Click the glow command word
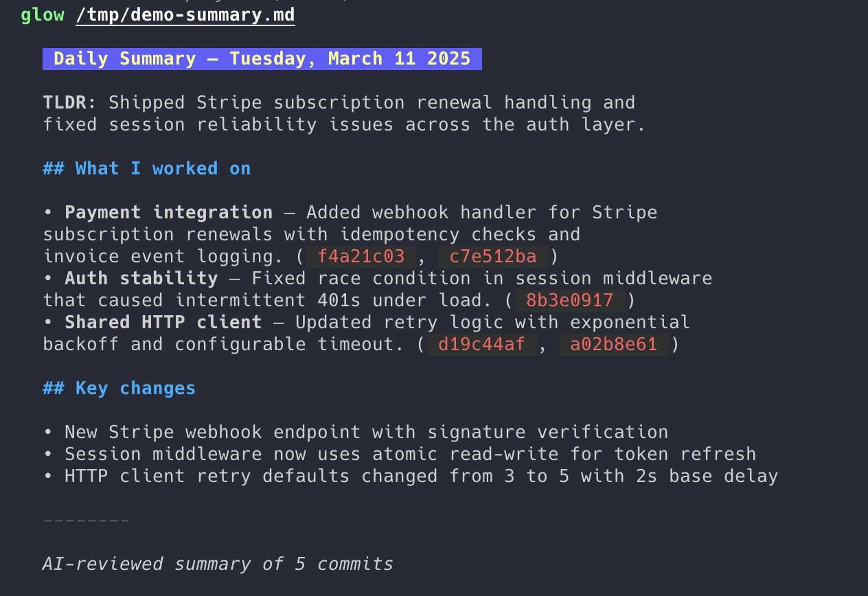Image resolution: width=868 pixels, height=596 pixels. [42, 14]
